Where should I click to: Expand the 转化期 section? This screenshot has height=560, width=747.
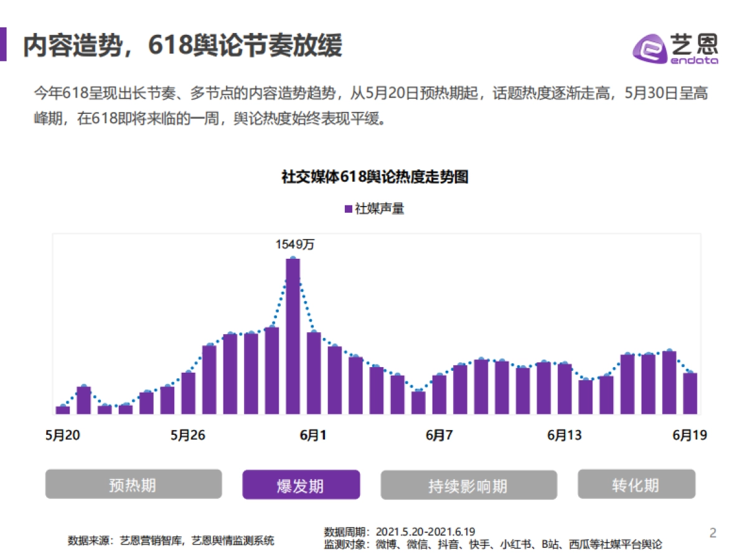click(636, 484)
